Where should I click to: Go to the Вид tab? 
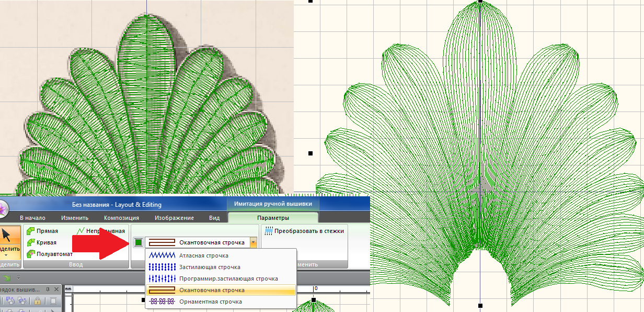click(214, 218)
